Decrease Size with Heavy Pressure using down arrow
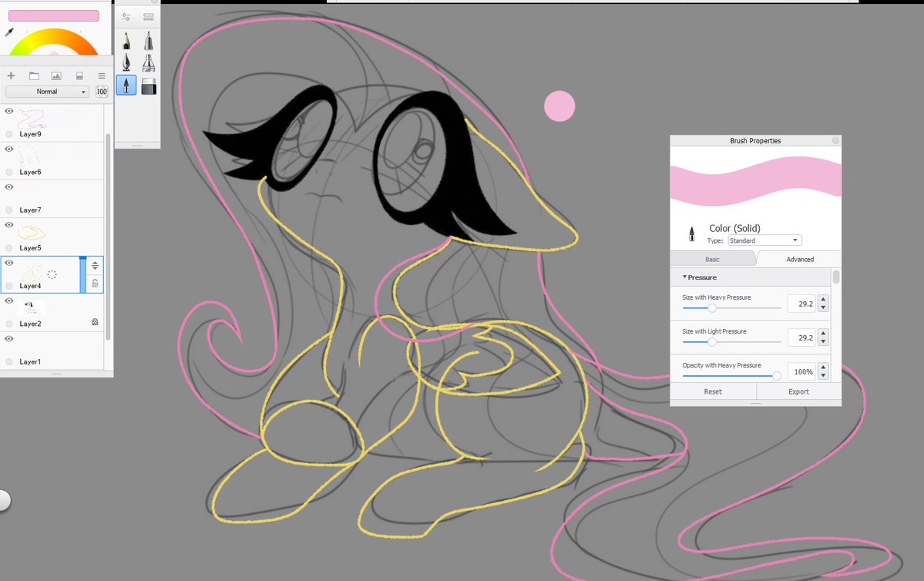Viewport: 924px width, 581px height. tap(823, 308)
